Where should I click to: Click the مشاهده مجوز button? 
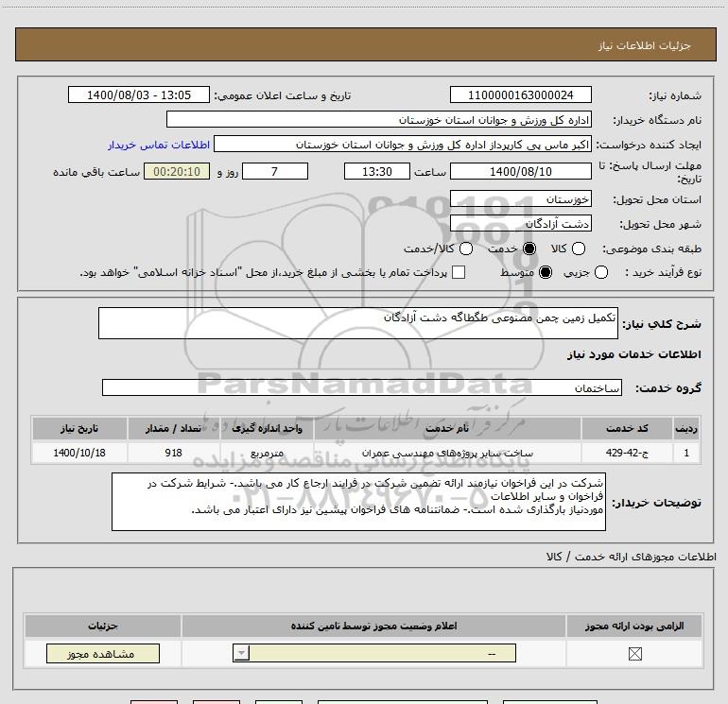103,653
